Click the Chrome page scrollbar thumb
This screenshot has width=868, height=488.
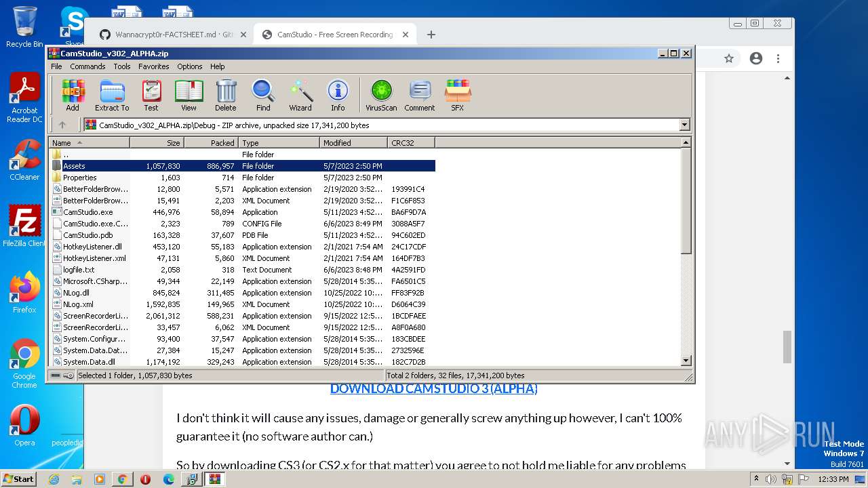[x=787, y=347]
